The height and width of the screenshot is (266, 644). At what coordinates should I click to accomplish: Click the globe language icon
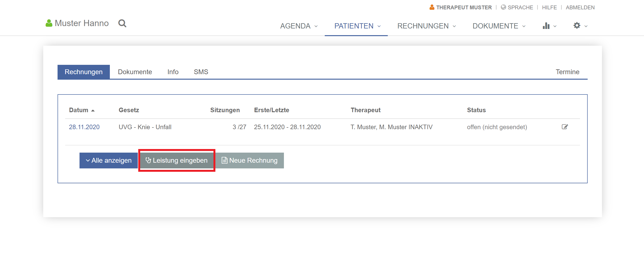503,7
